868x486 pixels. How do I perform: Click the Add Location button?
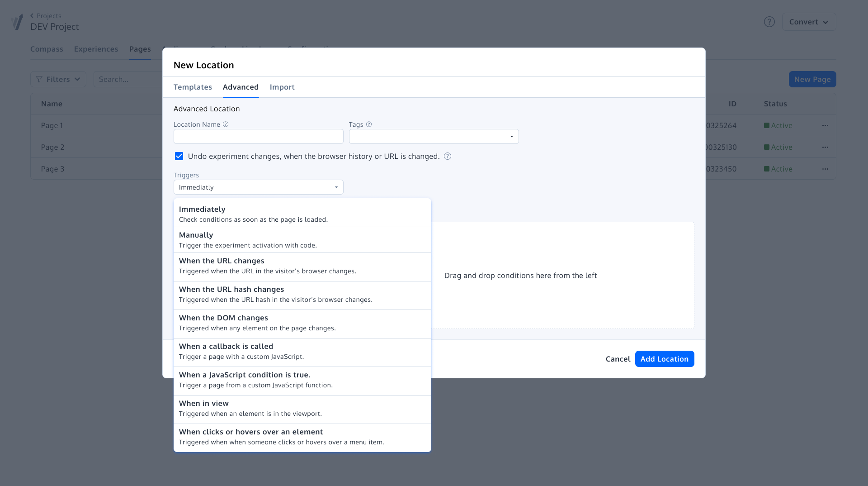point(664,359)
